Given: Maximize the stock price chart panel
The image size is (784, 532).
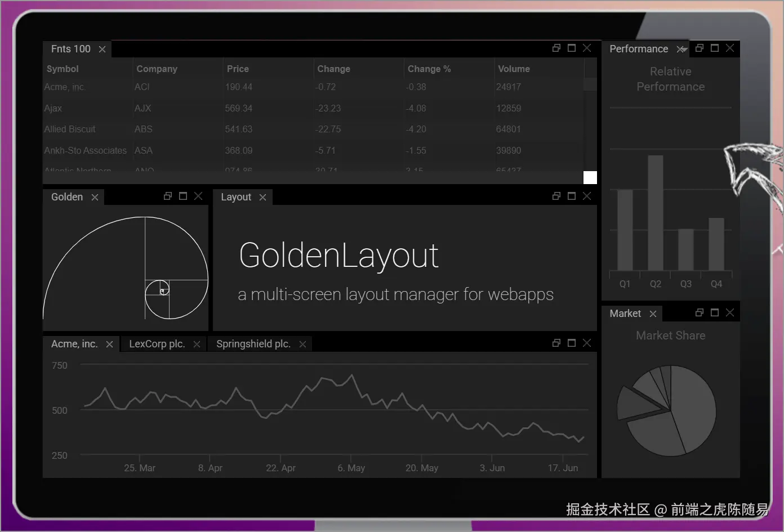Looking at the screenshot, I should click(571, 343).
